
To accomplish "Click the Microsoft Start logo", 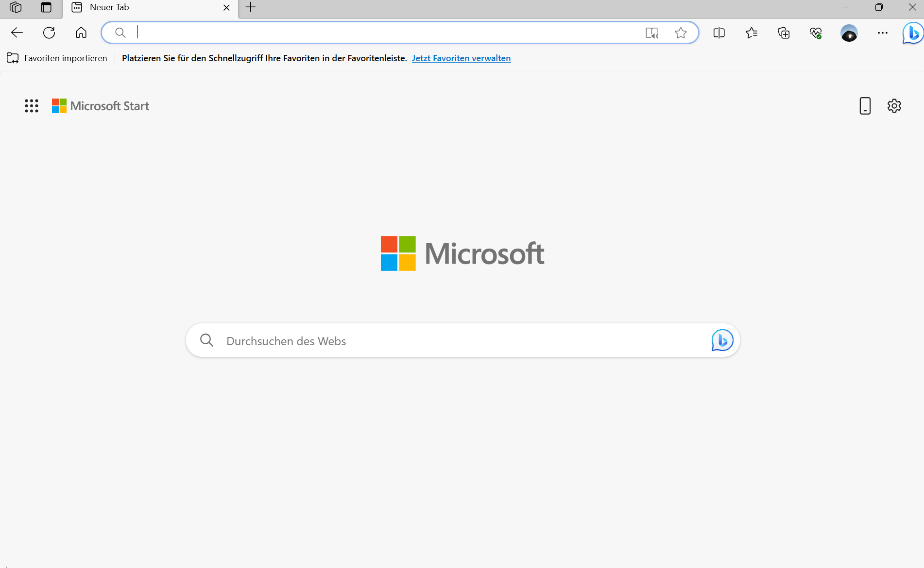I will click(101, 106).
